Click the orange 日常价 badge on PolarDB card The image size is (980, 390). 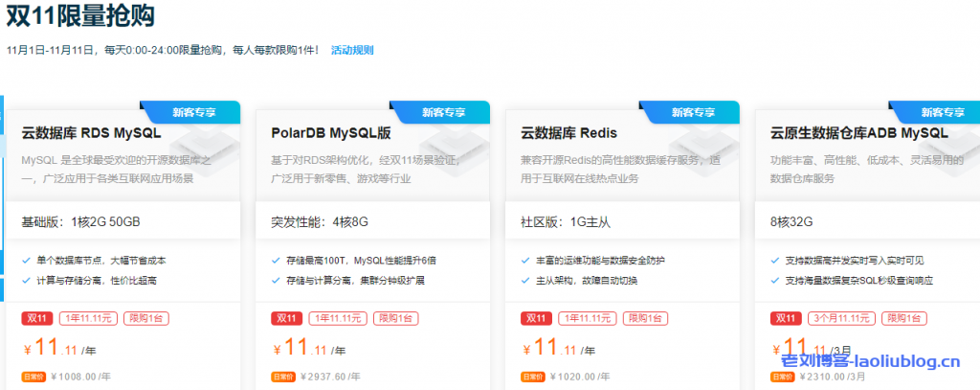(283, 377)
